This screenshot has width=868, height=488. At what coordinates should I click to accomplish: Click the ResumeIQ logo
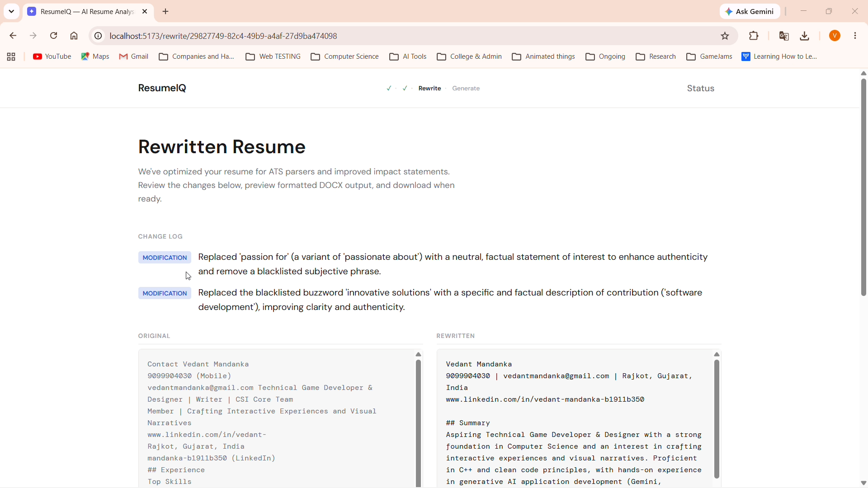[x=162, y=89]
